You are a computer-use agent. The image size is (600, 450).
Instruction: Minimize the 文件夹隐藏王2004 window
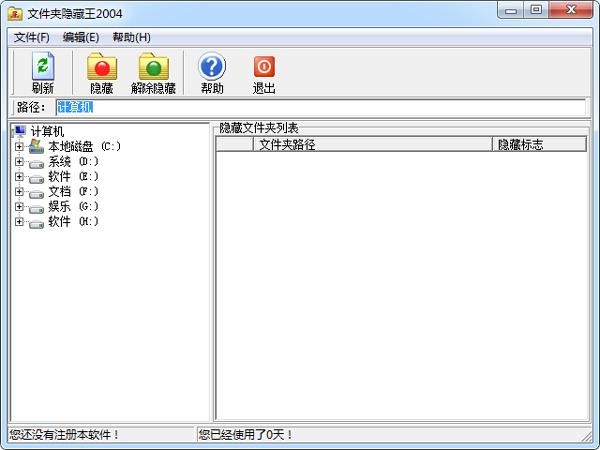point(510,10)
